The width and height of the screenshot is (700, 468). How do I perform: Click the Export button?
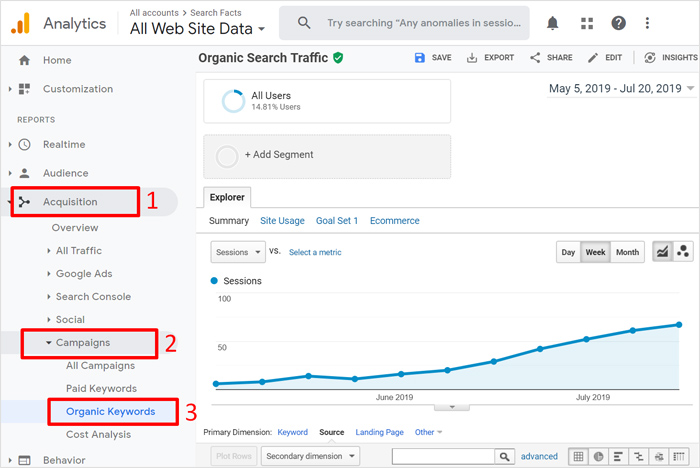[x=490, y=58]
